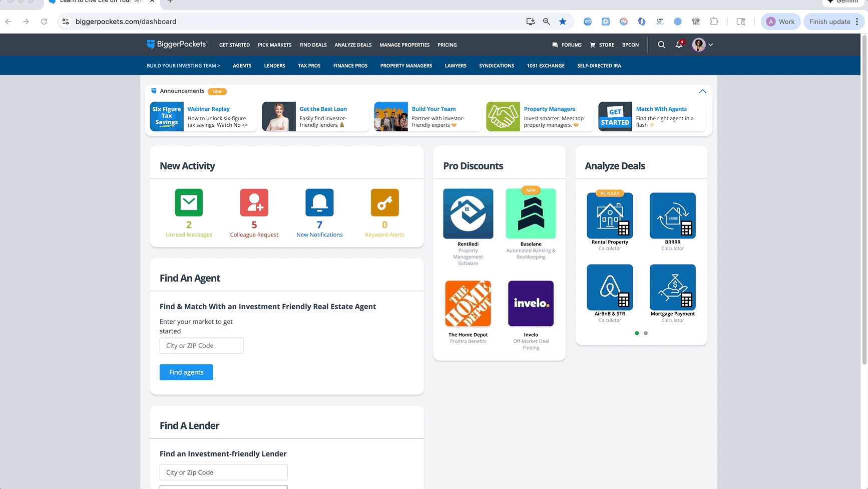Screen dimensions: 868x489
Task: Switch to second Analyze Deals carousel page
Action: coord(646,333)
